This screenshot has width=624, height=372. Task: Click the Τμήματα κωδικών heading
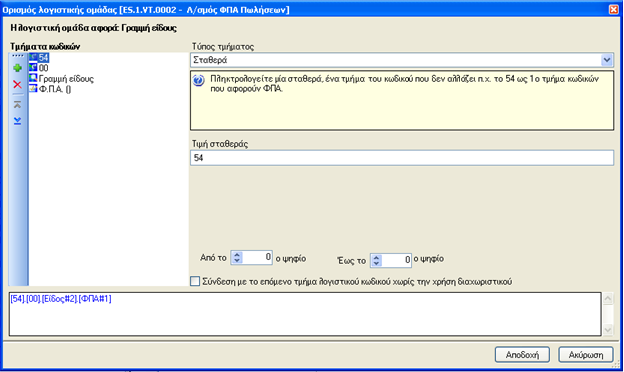(x=45, y=47)
